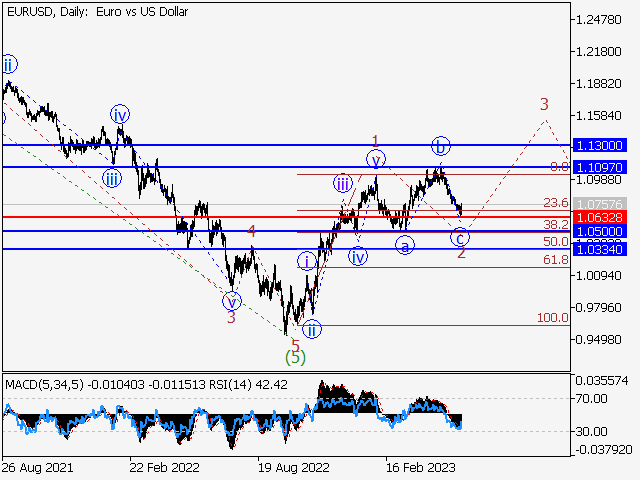Select the circled iii label in the 2021 downtrend
Image resolution: width=640 pixels, height=480 pixels.
click(112, 178)
